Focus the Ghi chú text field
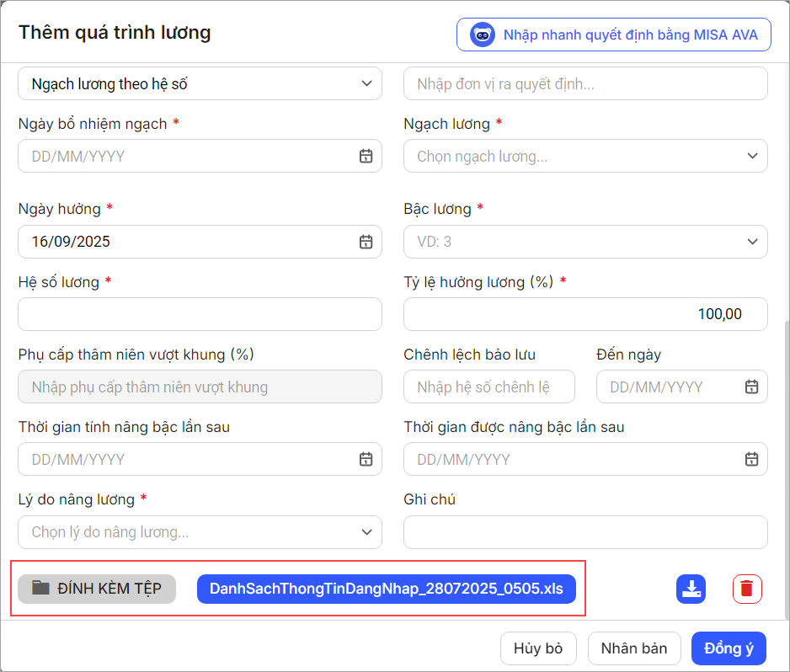This screenshot has width=790, height=672. [585, 531]
